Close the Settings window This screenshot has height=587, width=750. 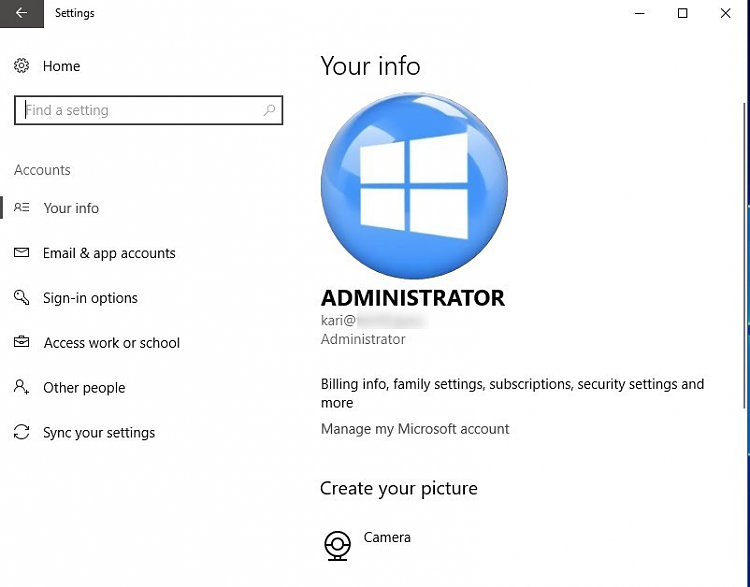(726, 13)
